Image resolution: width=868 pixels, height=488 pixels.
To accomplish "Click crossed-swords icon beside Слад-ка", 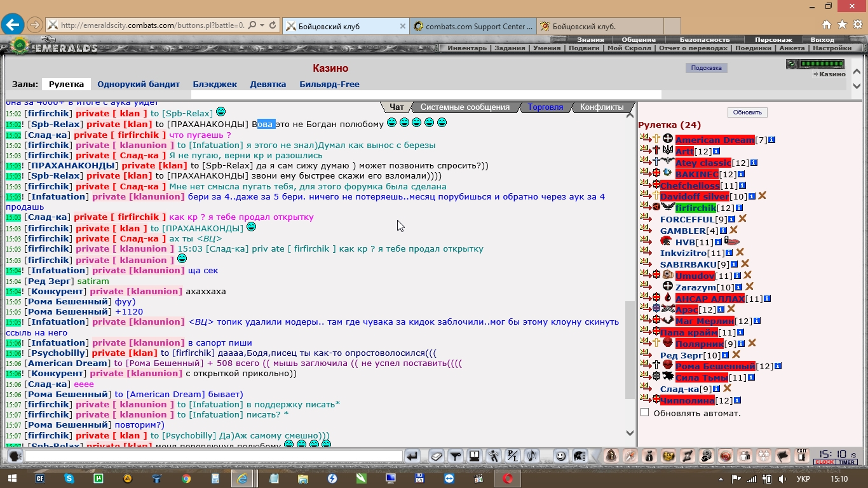I will coord(727,388).
